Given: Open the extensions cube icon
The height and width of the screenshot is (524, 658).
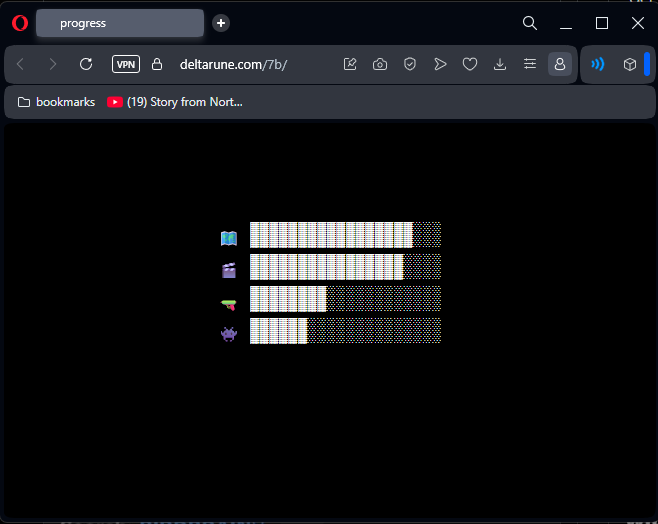Looking at the screenshot, I should (x=629, y=64).
